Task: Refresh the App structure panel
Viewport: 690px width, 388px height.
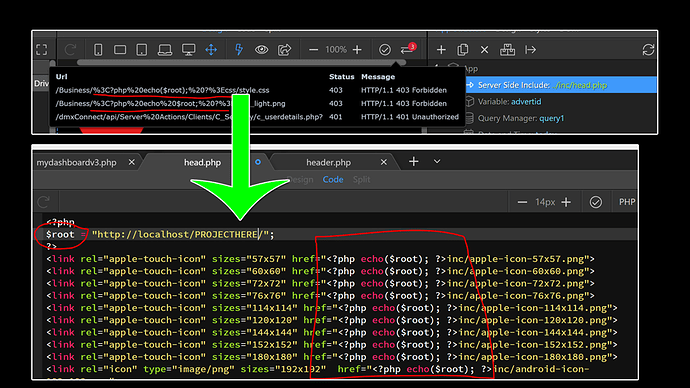Action: tap(648, 50)
